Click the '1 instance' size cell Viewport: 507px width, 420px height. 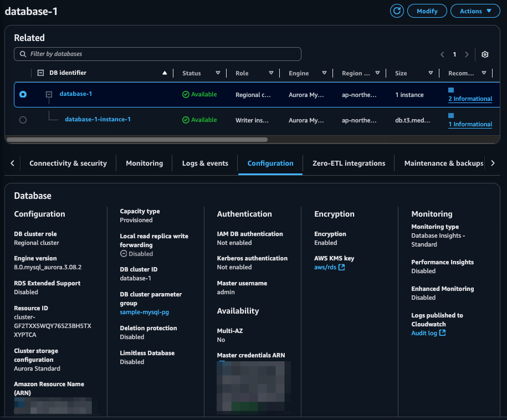pyautogui.click(x=409, y=95)
